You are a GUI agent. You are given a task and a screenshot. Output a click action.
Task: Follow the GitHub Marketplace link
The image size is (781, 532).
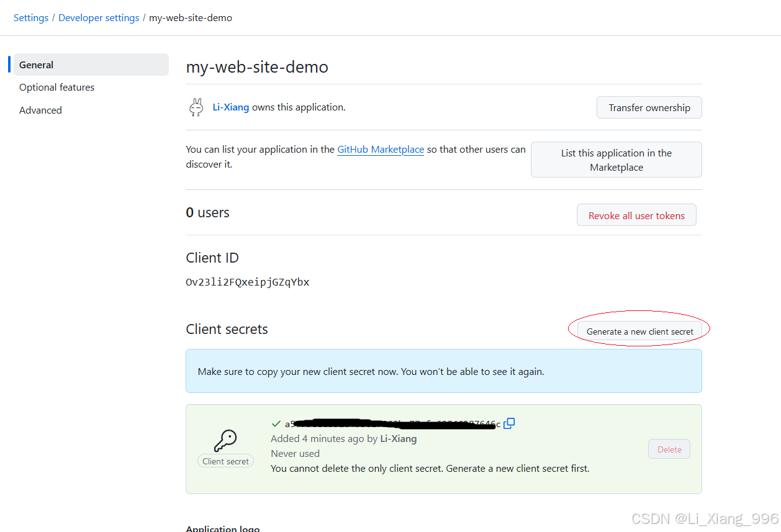tap(381, 150)
